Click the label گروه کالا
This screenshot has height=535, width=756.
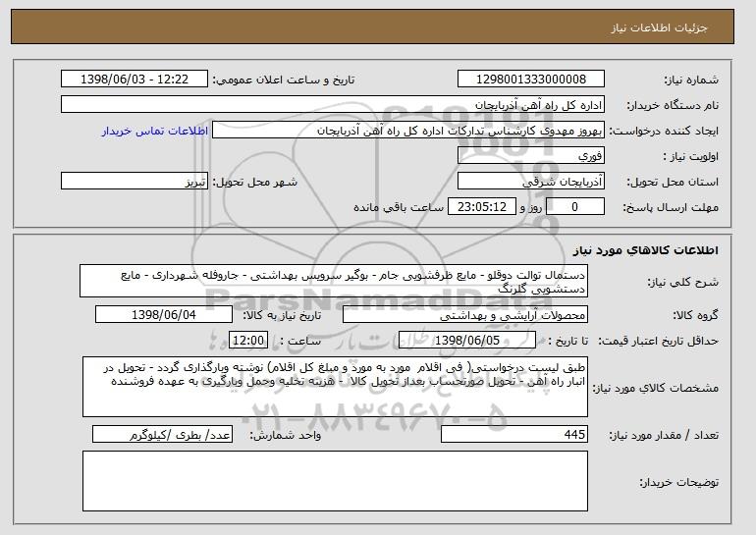tap(695, 315)
